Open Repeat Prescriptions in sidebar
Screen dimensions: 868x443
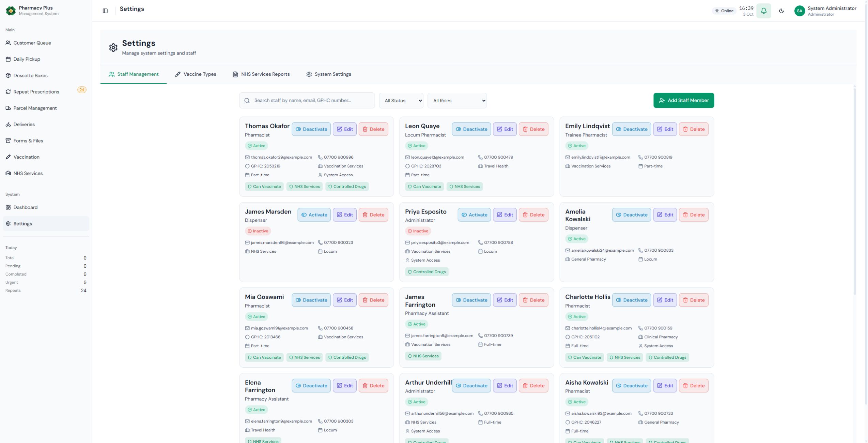(46, 92)
